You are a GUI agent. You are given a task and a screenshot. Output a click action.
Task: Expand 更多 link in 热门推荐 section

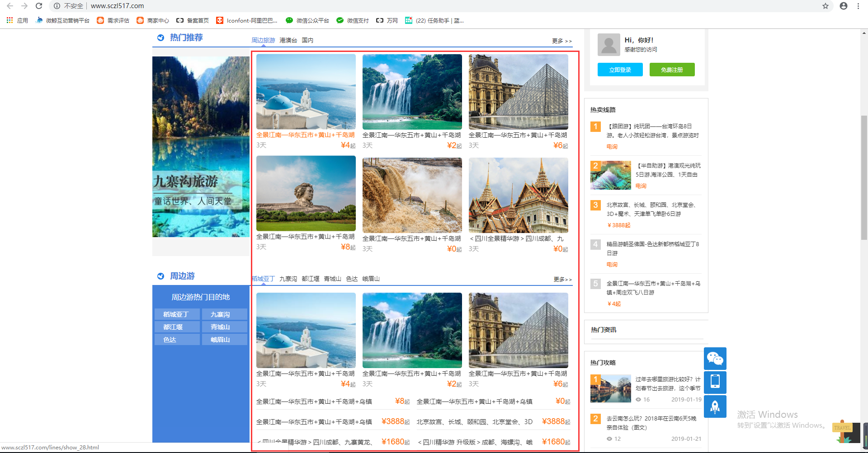561,41
